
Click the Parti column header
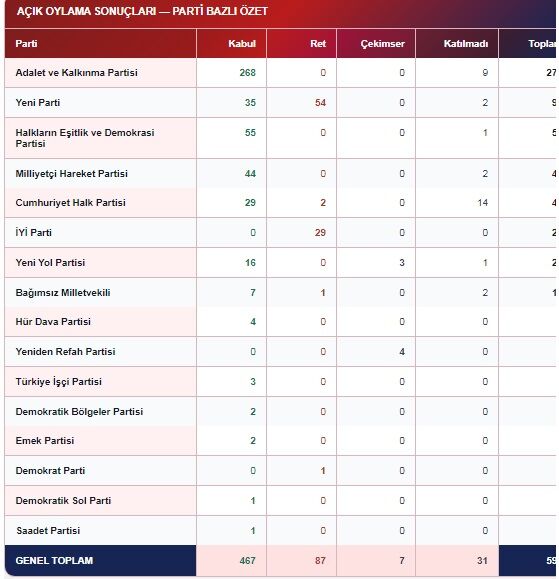coord(26,44)
